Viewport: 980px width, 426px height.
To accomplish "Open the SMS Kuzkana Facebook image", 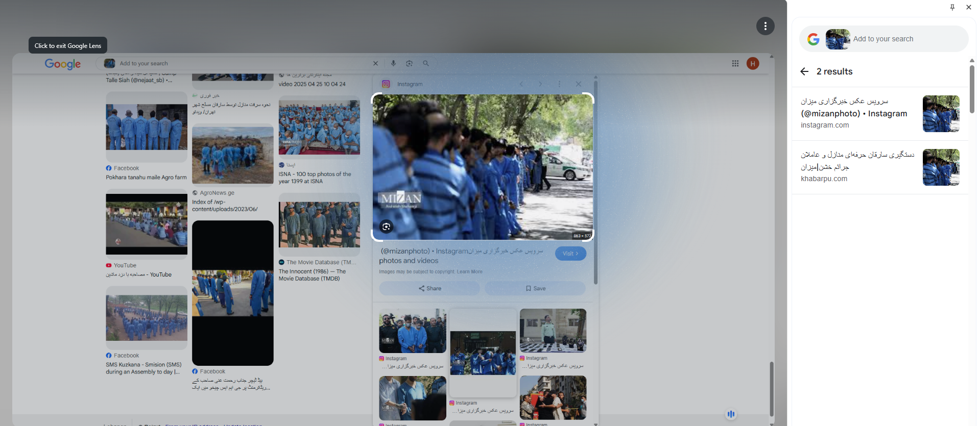I will 147,318.
